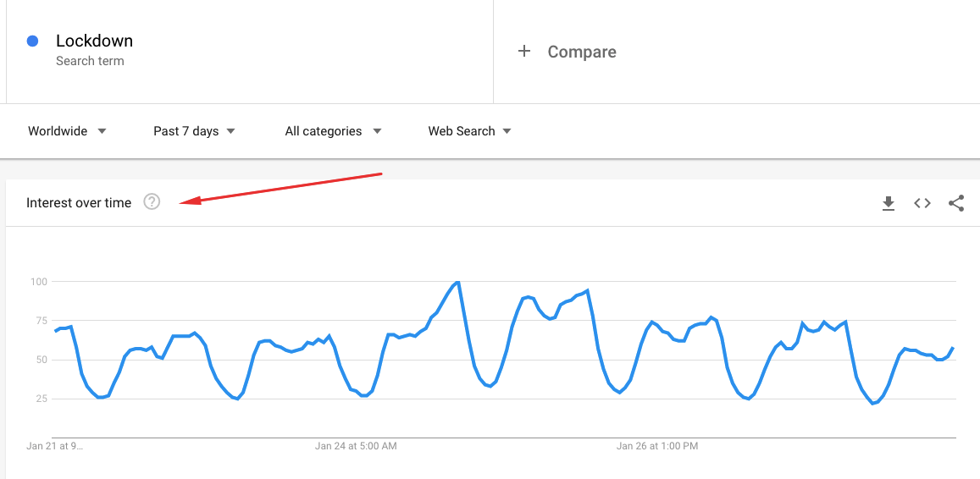Open the Worldwide region dropdown
The height and width of the screenshot is (479, 980).
click(x=67, y=131)
